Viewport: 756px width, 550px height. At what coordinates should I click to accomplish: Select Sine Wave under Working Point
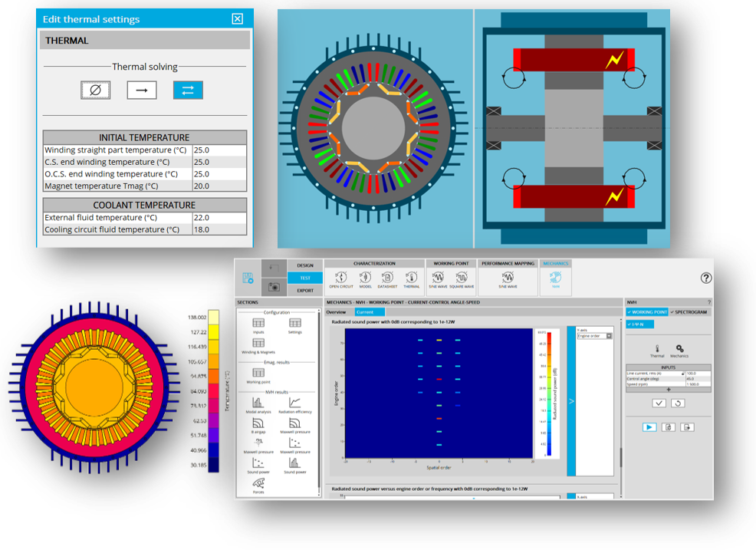(x=438, y=279)
